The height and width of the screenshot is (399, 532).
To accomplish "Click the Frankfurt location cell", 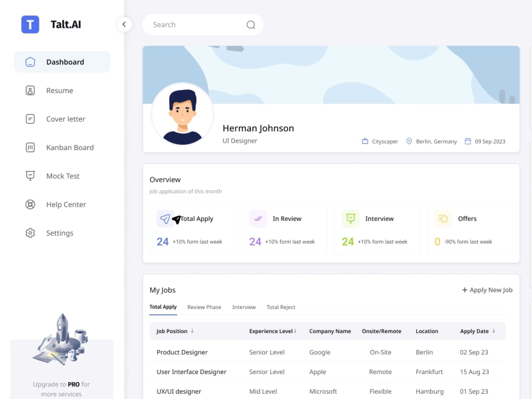I will pos(429,372).
